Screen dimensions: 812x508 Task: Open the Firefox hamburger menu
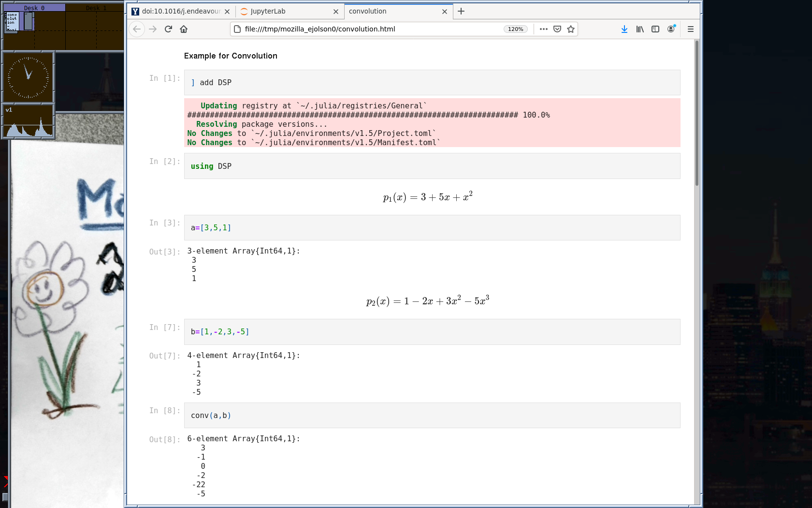coord(690,29)
